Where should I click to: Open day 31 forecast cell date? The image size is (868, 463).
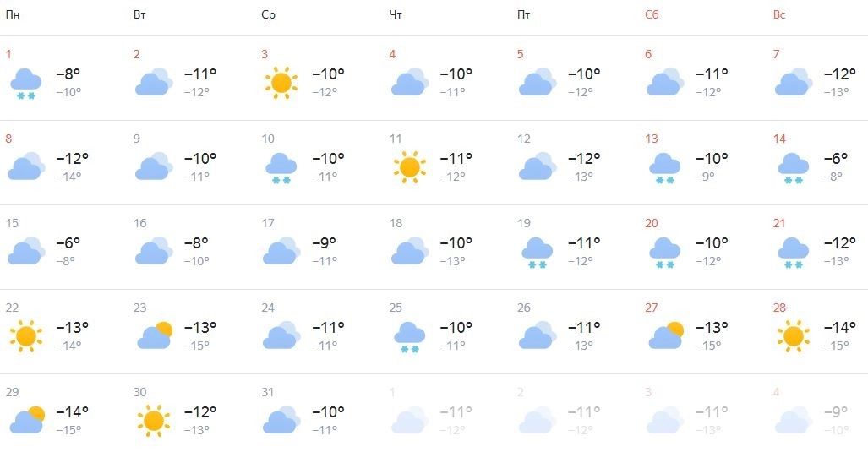coord(268,393)
